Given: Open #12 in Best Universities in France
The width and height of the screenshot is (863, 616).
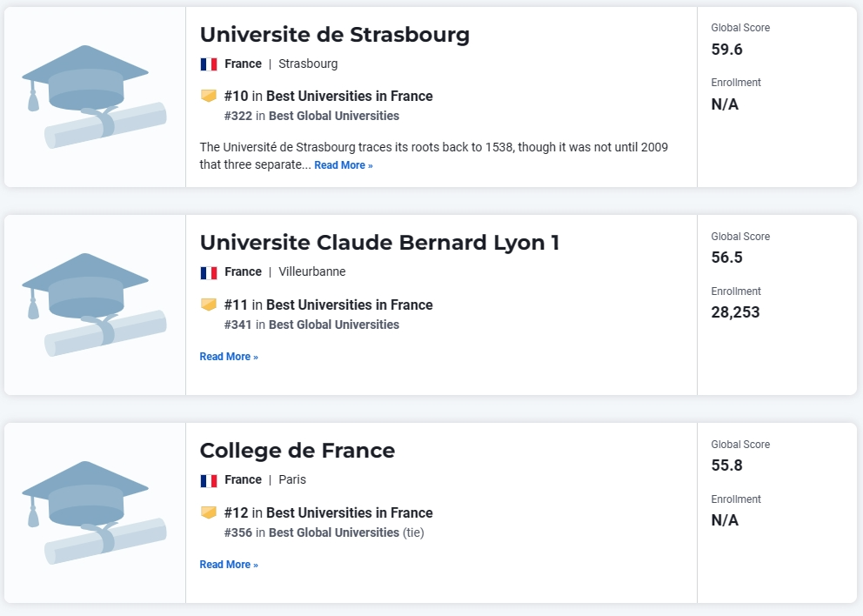Looking at the screenshot, I should tap(329, 513).
